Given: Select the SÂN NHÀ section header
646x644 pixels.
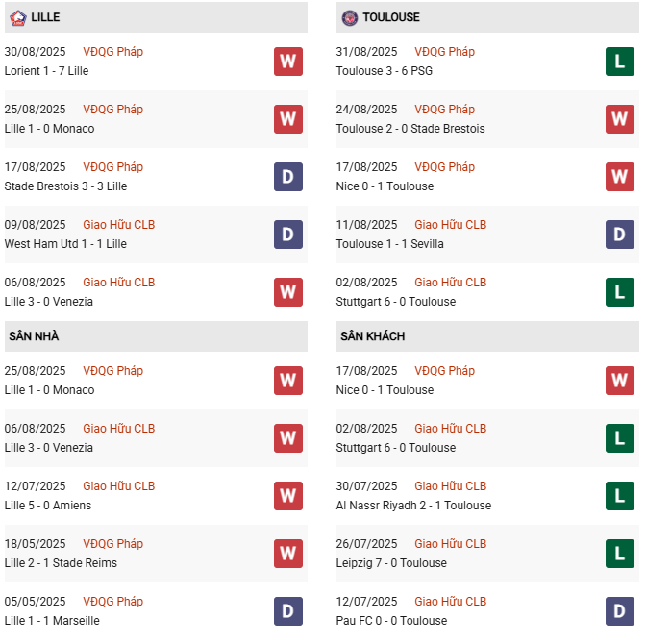Looking at the screenshot, I should point(34,336).
